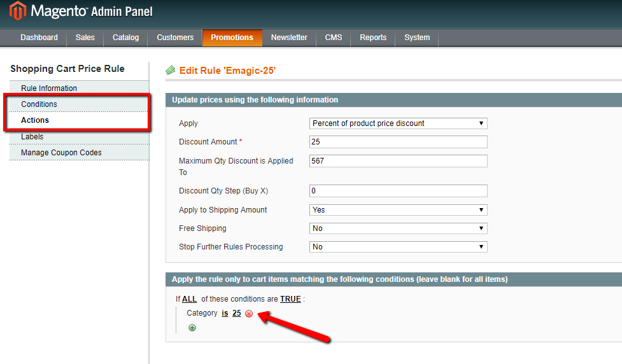Viewport: 622px width, 364px height.
Task: Click the Discount Qty Step (Buy X) label
Action: coord(223,191)
